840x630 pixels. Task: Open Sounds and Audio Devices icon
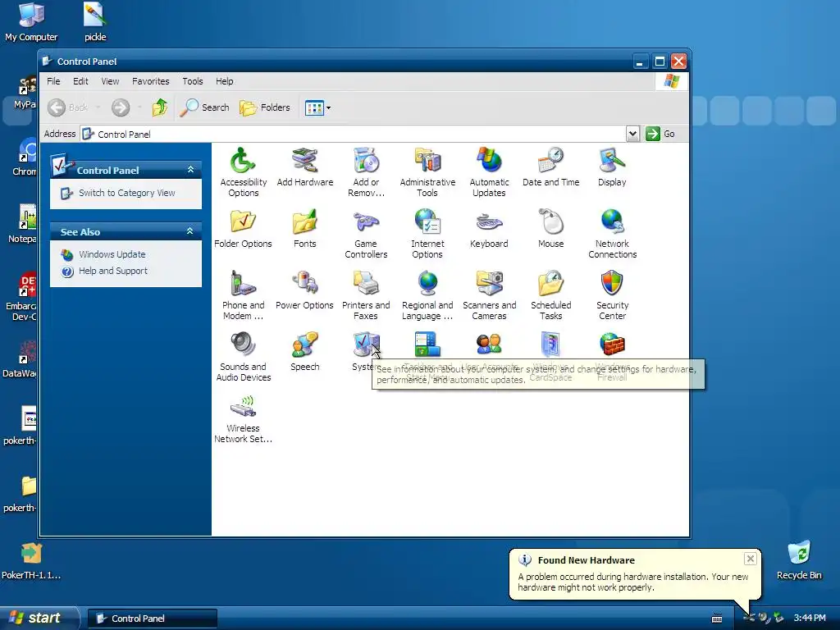click(243, 357)
